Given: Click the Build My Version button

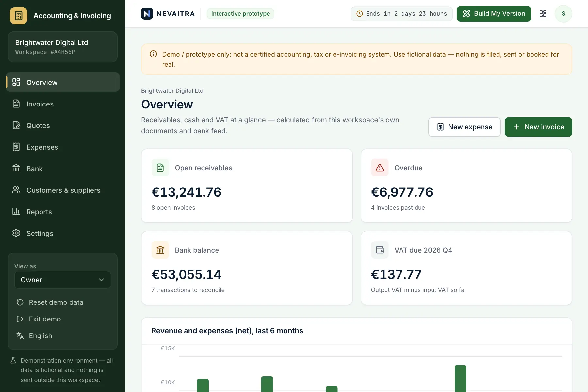Looking at the screenshot, I should coord(494,14).
